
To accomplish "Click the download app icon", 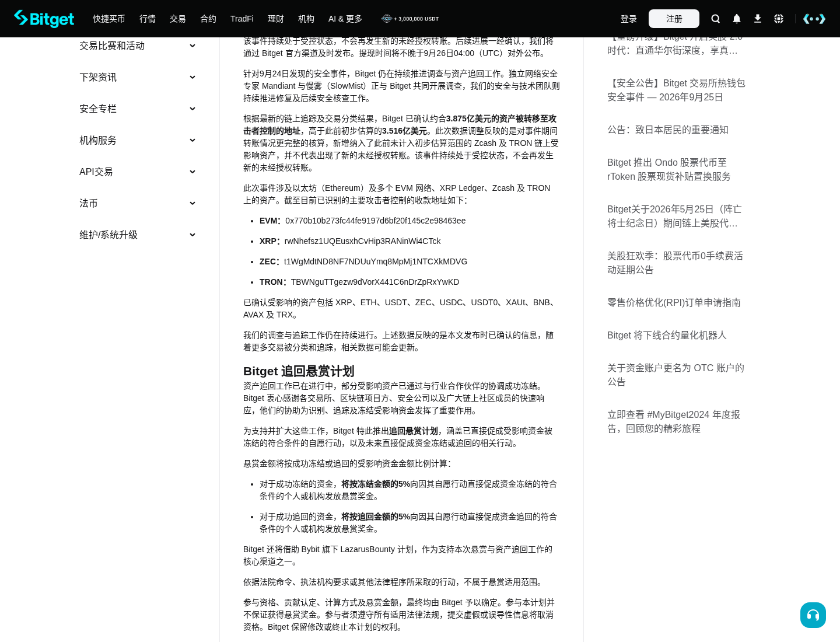I will 758,19.
